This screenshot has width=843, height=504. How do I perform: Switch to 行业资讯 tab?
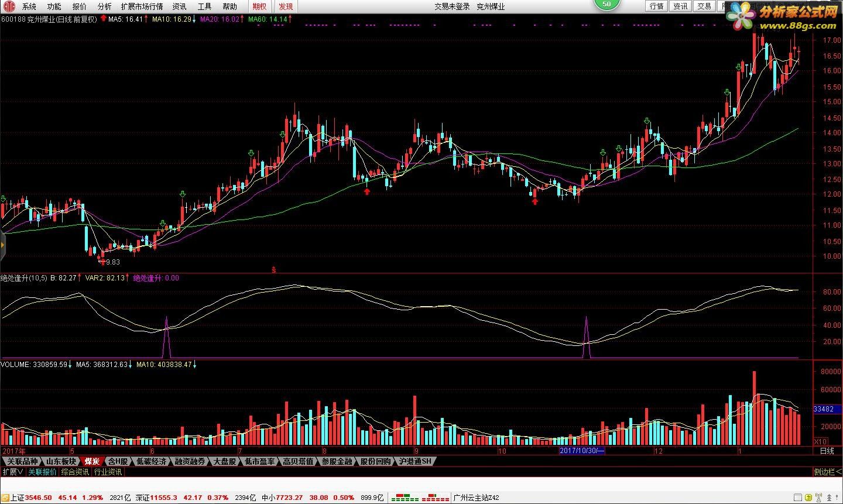coord(108,472)
